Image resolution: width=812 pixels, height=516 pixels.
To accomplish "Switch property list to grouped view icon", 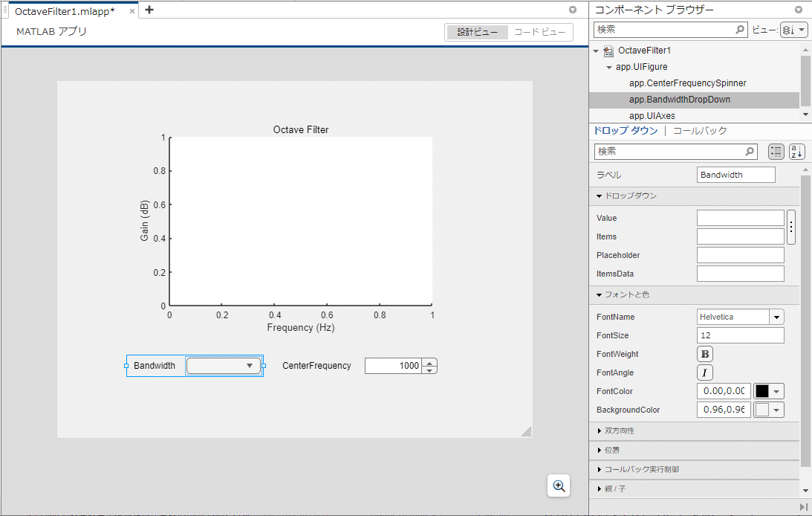I will point(776,151).
